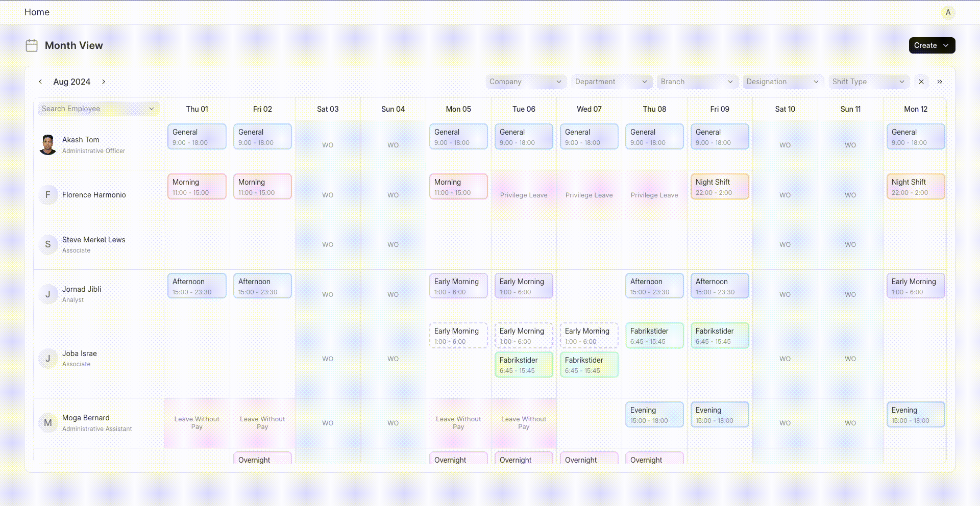Viewport: 980px width, 506px height.
Task: Select Florence's Night Shift on Fri 09
Action: pyautogui.click(x=719, y=187)
